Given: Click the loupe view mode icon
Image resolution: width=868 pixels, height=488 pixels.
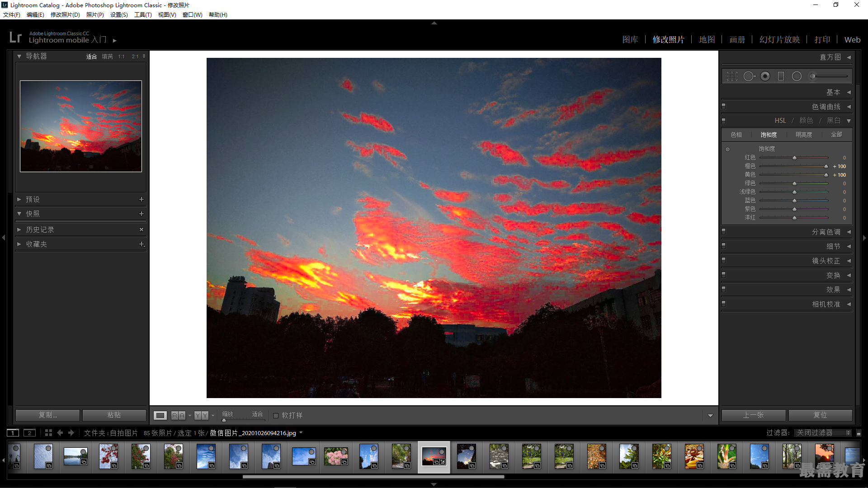Looking at the screenshot, I should coord(160,415).
